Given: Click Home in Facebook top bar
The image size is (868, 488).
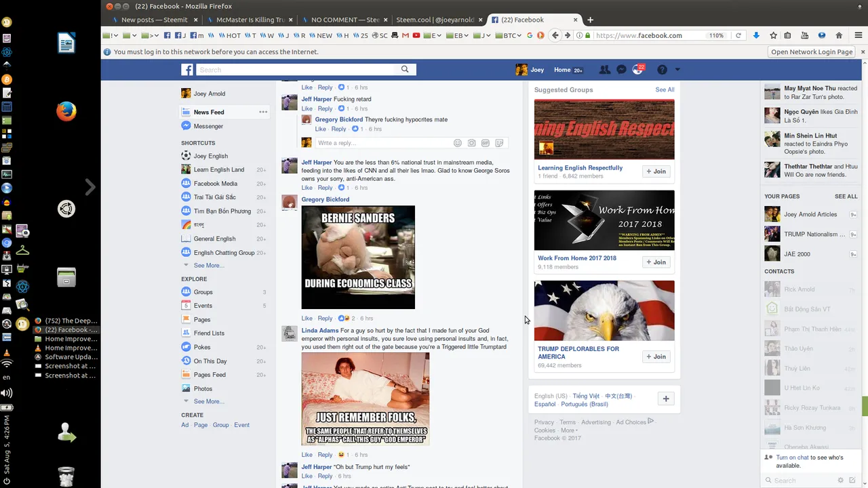Looking at the screenshot, I should pos(562,70).
